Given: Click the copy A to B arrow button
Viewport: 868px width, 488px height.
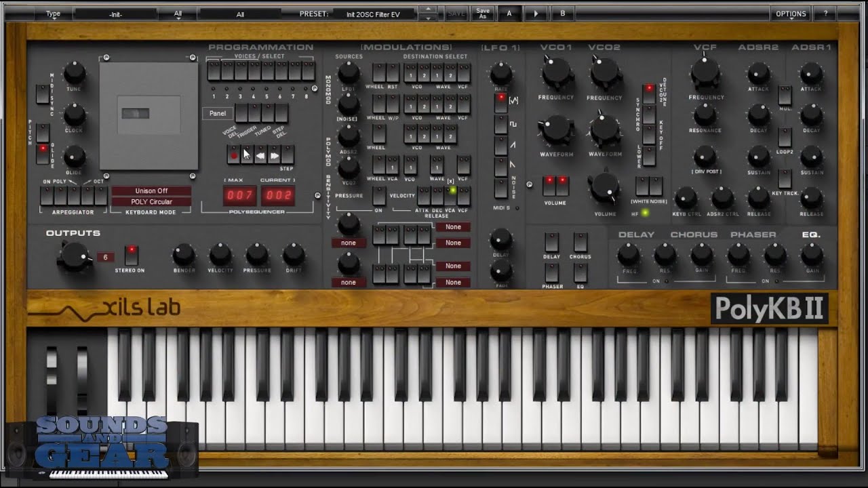Looking at the screenshot, I should [536, 13].
